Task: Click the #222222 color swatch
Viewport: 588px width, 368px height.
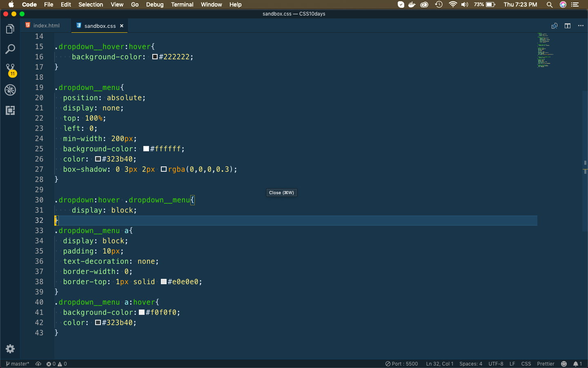Action: (155, 57)
